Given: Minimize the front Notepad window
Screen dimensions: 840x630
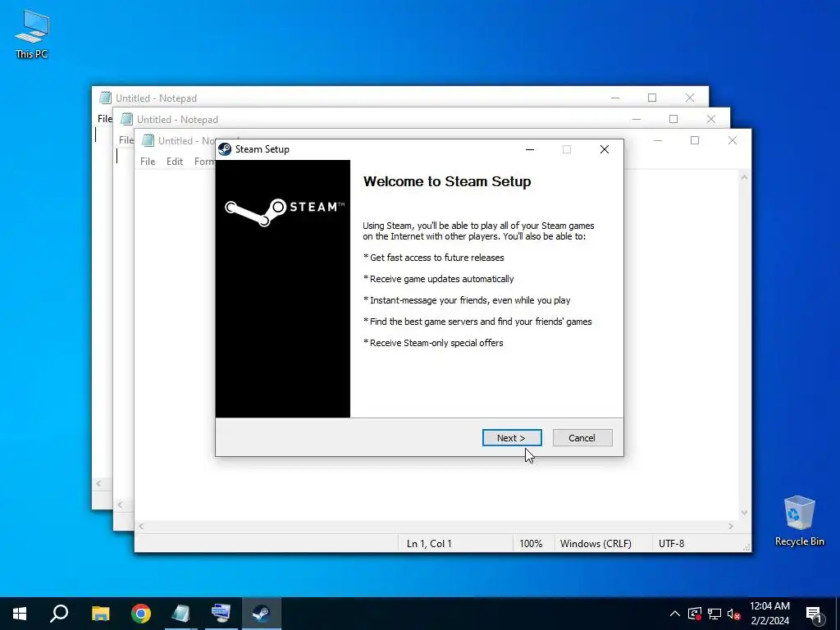Looking at the screenshot, I should click(x=658, y=140).
